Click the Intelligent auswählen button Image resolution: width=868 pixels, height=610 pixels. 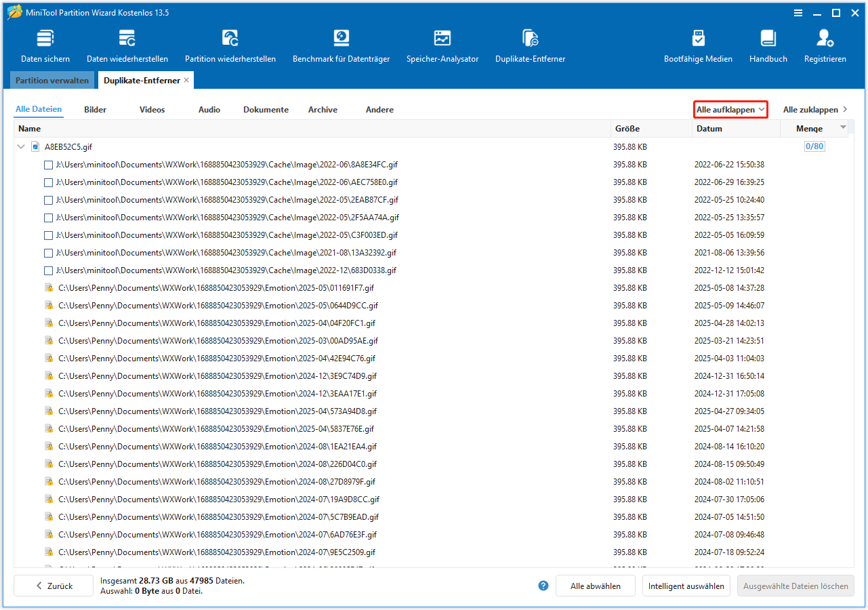click(686, 586)
